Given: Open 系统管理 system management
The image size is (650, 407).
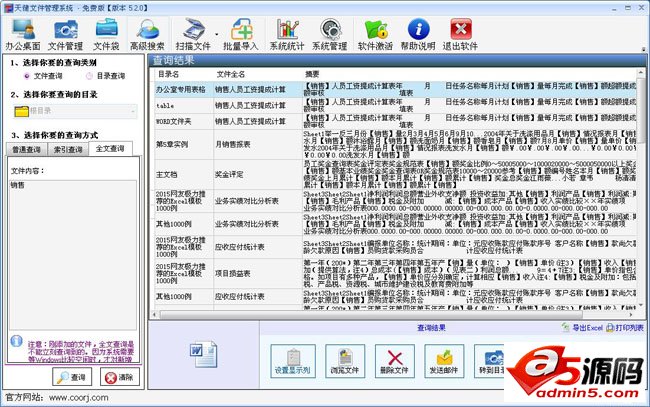Looking at the screenshot, I should click(x=330, y=35).
